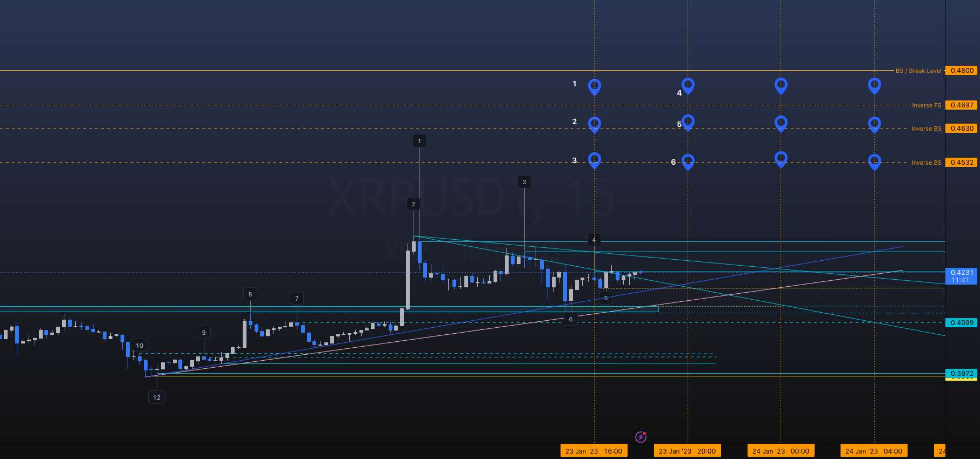Click the 0.4099 price label on the axis
Screen dimensions: 980x459
(x=962, y=323)
